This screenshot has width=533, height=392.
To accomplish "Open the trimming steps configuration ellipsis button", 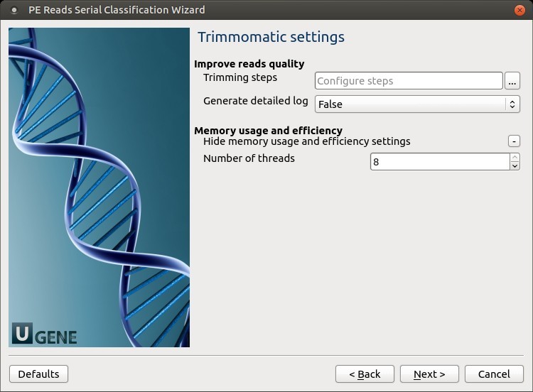I will [512, 81].
